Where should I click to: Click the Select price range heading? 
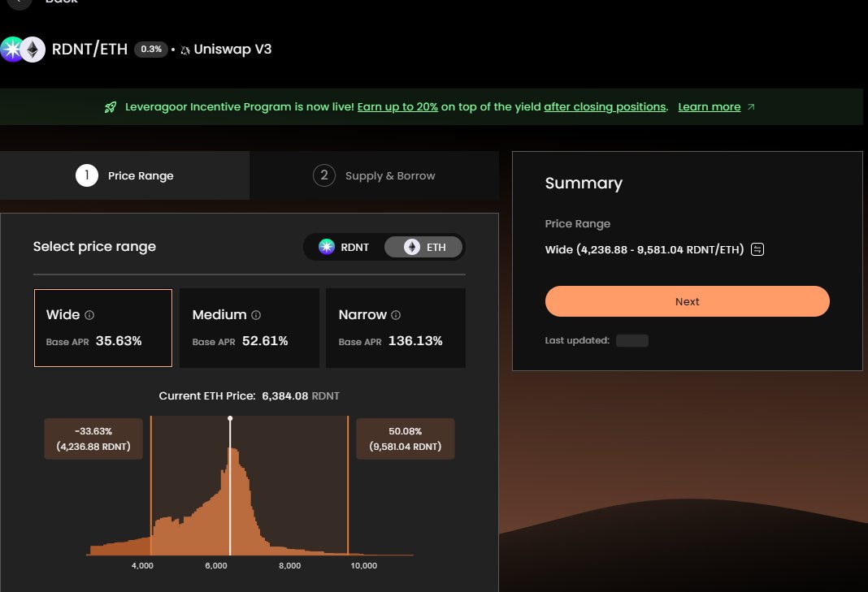[94, 247]
